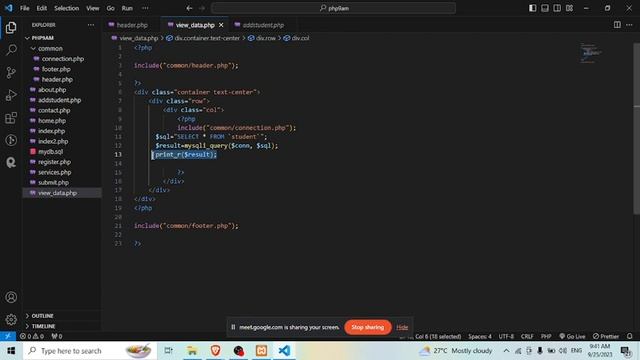Open the Windows Start button
Screen dimensions: 640x360
tap(11, 351)
